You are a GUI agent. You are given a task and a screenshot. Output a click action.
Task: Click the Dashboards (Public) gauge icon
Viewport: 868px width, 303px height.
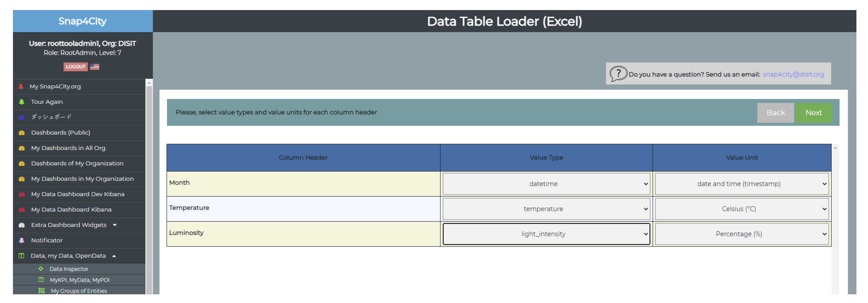(x=22, y=133)
